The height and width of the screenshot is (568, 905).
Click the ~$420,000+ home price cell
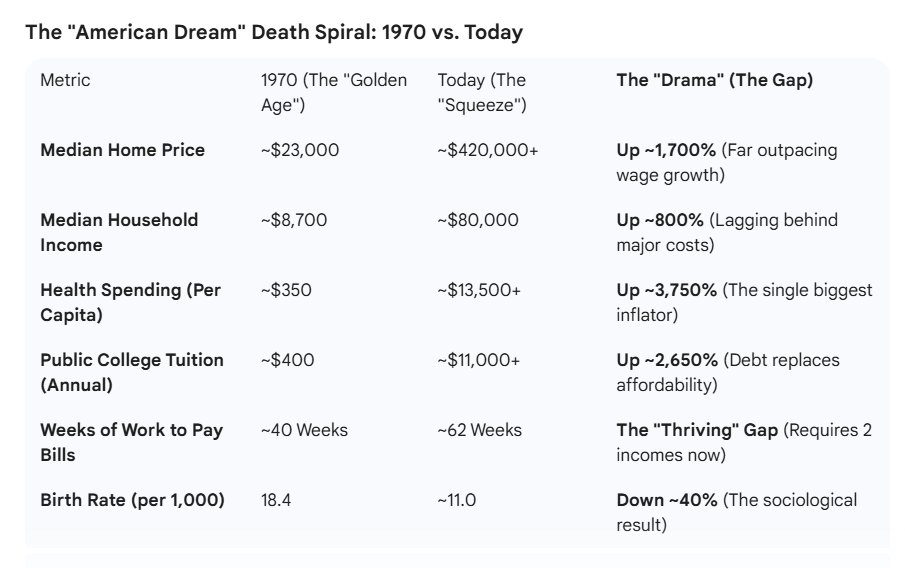488,150
